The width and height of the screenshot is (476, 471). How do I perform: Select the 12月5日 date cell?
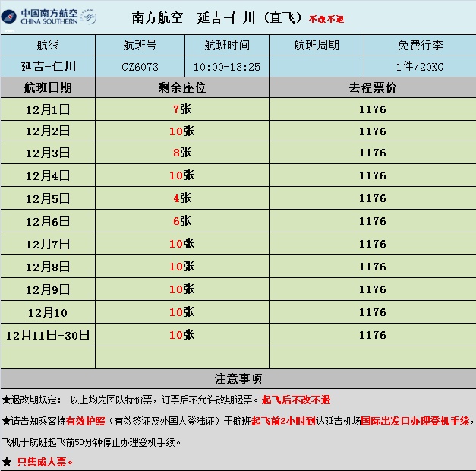click(48, 198)
